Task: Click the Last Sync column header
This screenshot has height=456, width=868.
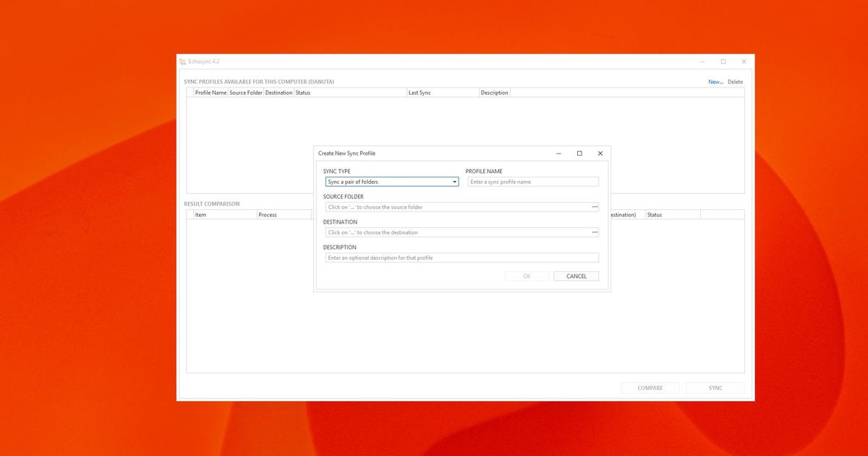Action: pos(420,92)
